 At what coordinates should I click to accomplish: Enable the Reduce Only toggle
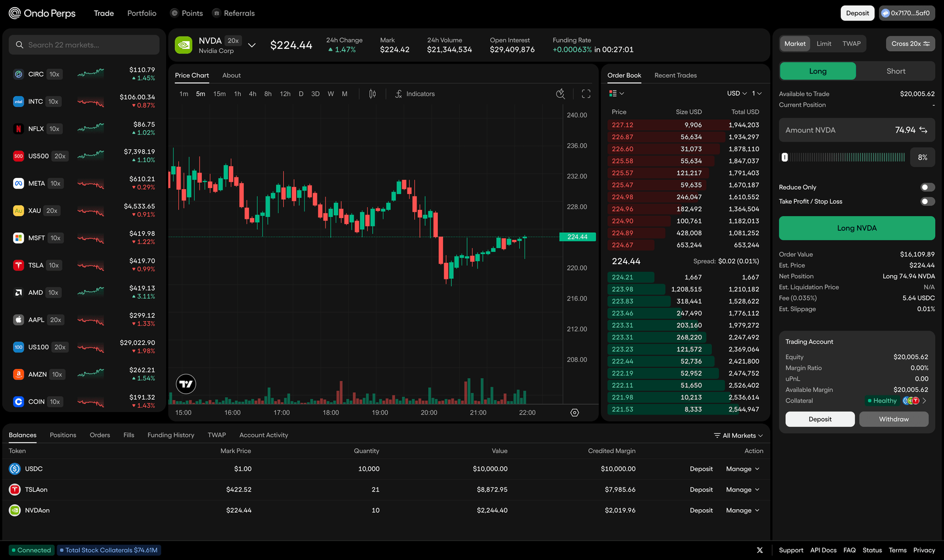click(x=927, y=187)
